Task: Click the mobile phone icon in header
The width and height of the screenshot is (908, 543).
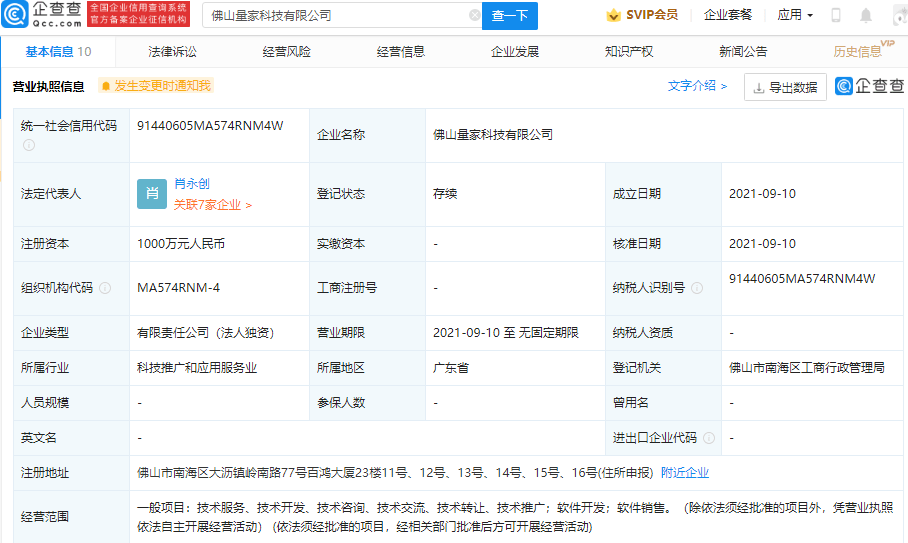Action: 836,16
